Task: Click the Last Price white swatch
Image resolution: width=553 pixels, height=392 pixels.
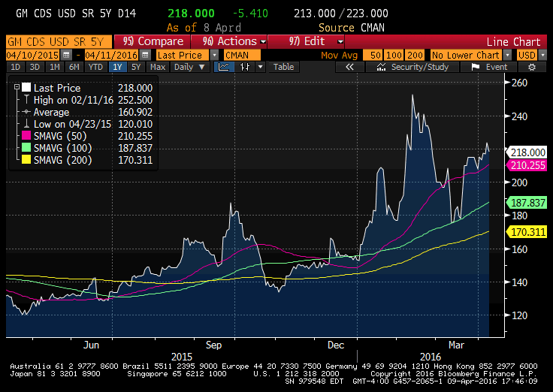Action: [x=26, y=87]
